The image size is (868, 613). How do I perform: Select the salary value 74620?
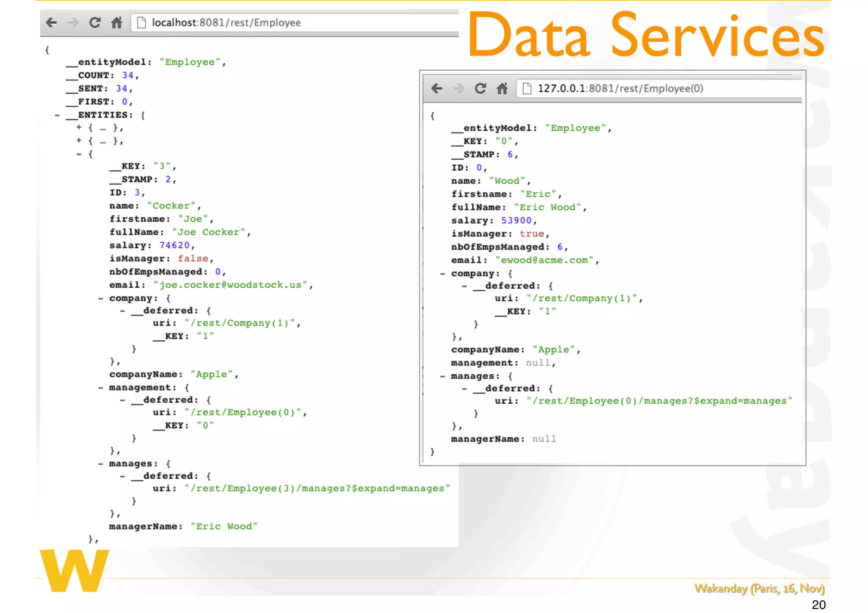click(x=174, y=246)
